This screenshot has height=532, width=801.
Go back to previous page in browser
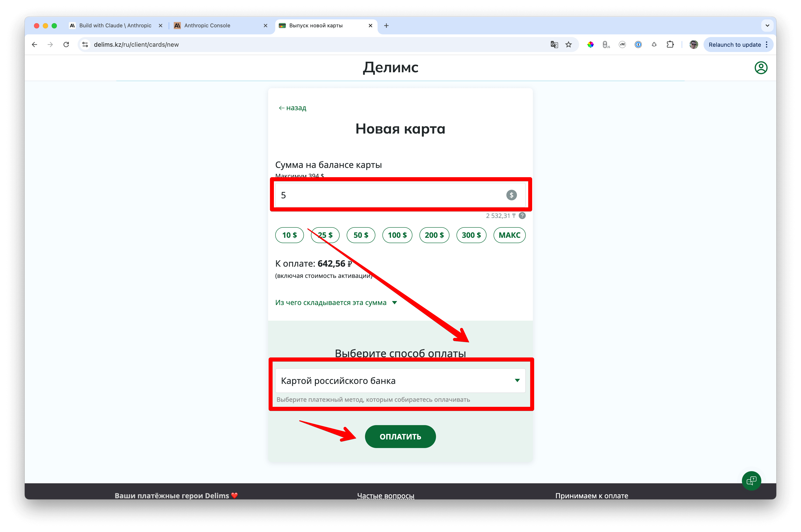[x=35, y=45]
